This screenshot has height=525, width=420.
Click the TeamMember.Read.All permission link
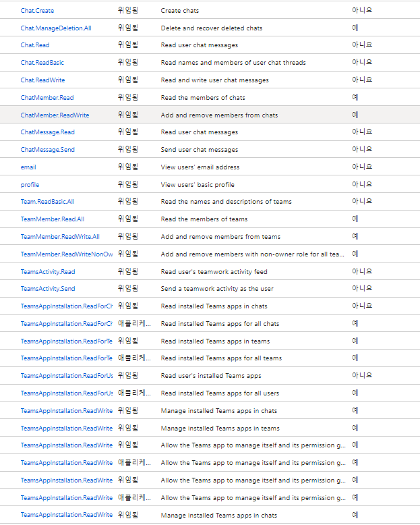(53, 219)
